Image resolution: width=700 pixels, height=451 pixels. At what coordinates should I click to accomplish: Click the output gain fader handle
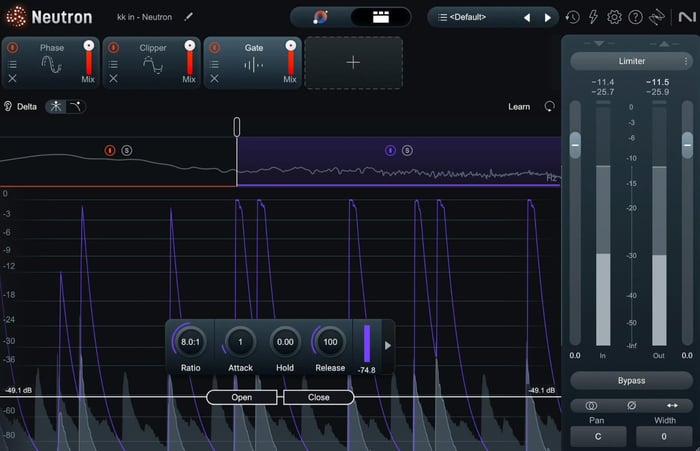[x=688, y=145]
